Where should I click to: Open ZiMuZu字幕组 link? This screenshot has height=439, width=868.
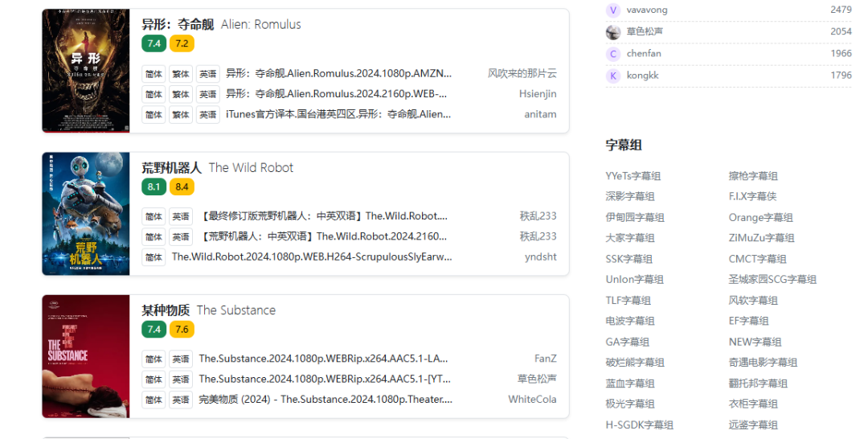[762, 238]
